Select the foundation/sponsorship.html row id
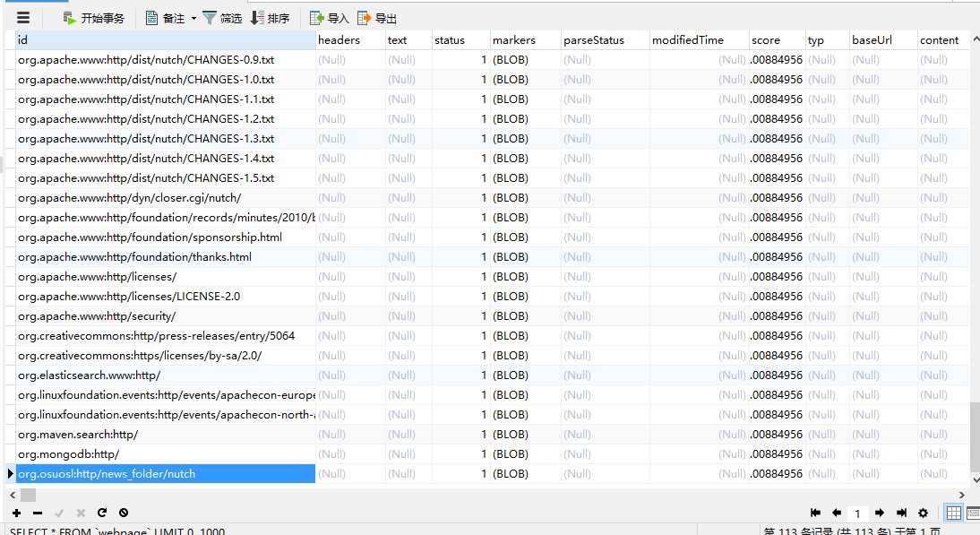 (x=166, y=237)
